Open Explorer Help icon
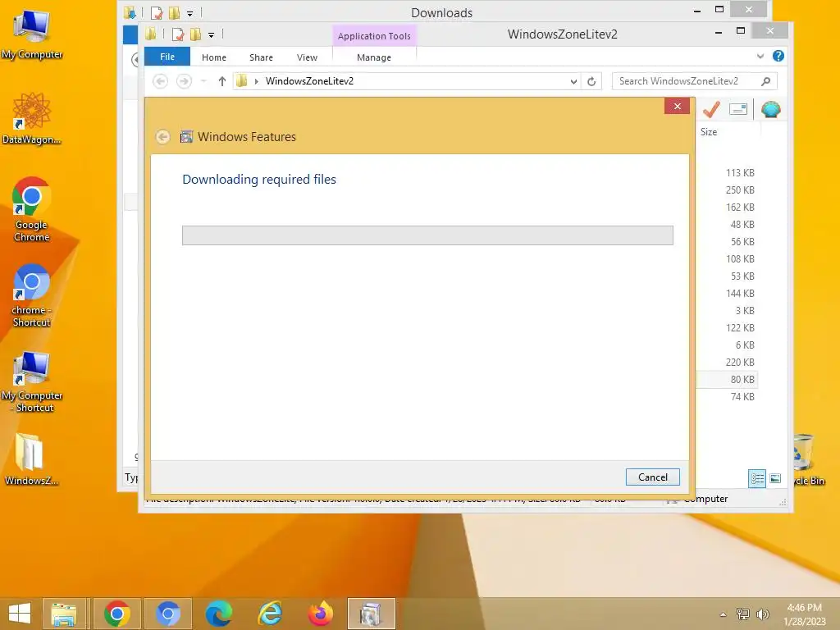This screenshot has height=630, width=840. [778, 57]
